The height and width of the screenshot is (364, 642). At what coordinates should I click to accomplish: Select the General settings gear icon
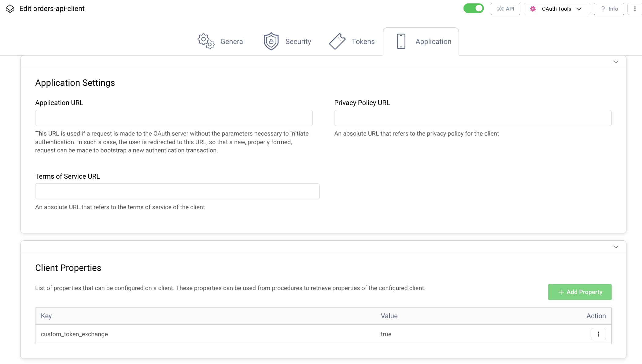click(x=205, y=41)
